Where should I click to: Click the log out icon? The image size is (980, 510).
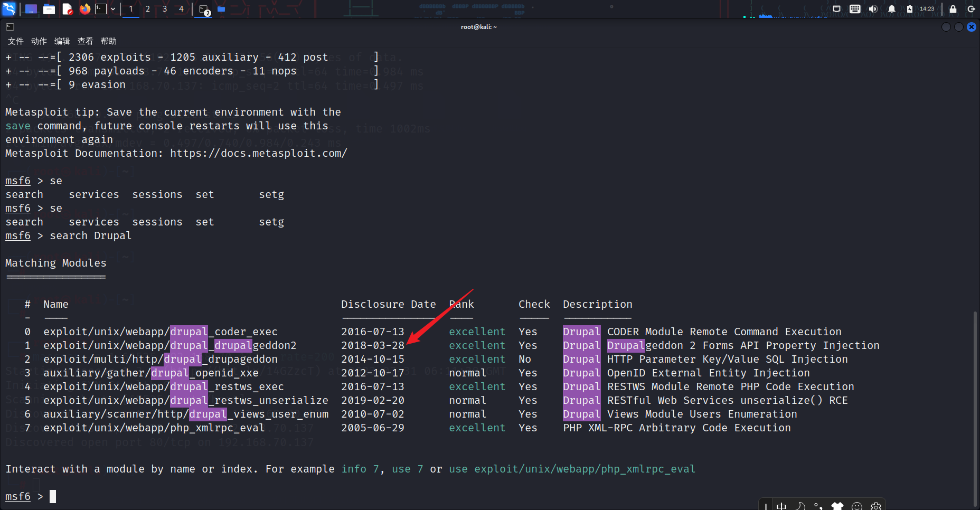971,9
